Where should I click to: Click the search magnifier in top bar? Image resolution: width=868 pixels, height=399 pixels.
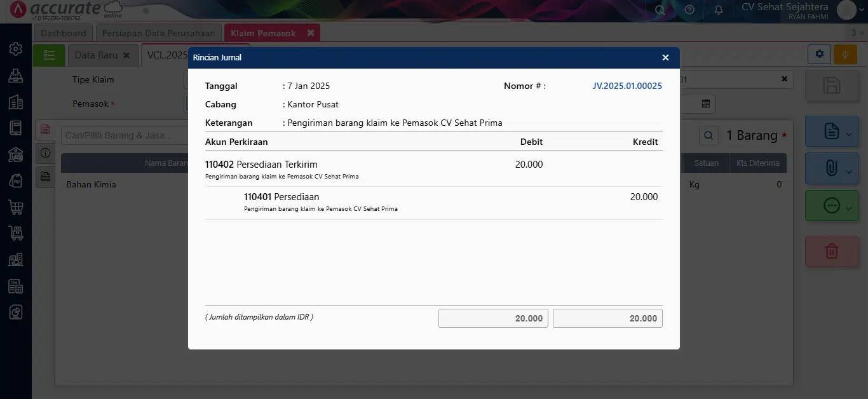(x=660, y=10)
